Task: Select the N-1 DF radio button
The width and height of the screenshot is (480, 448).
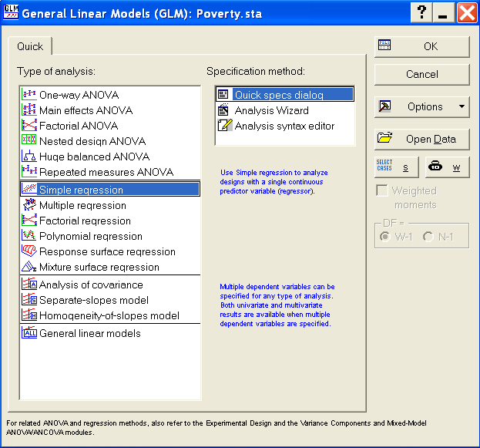Action: tap(428, 237)
